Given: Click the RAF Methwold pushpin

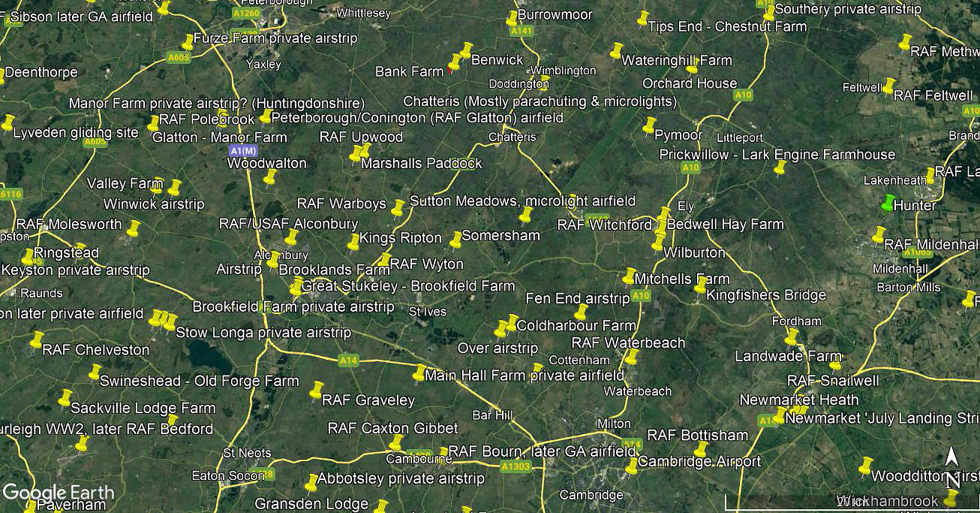Looking at the screenshot, I should pos(905,41).
